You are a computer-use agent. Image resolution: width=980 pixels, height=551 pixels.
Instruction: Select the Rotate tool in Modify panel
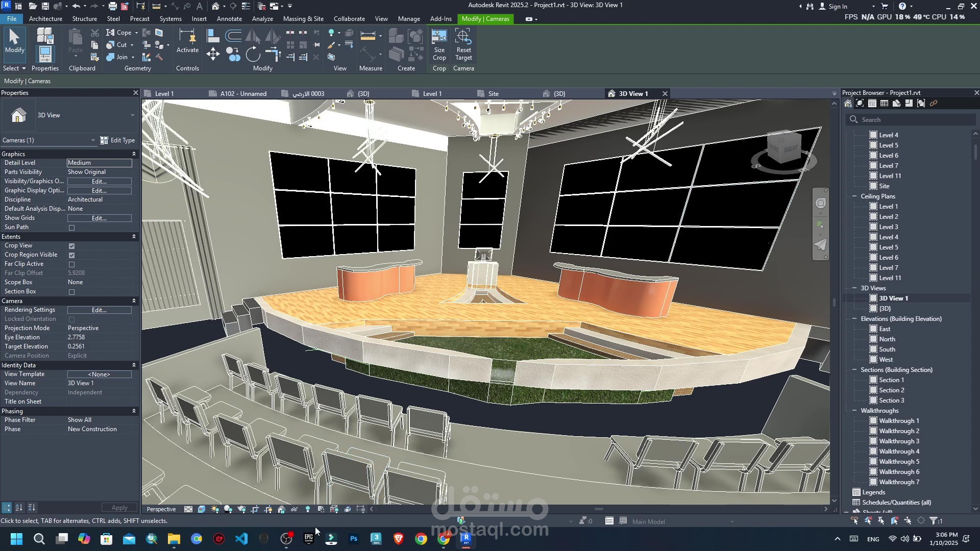click(253, 54)
